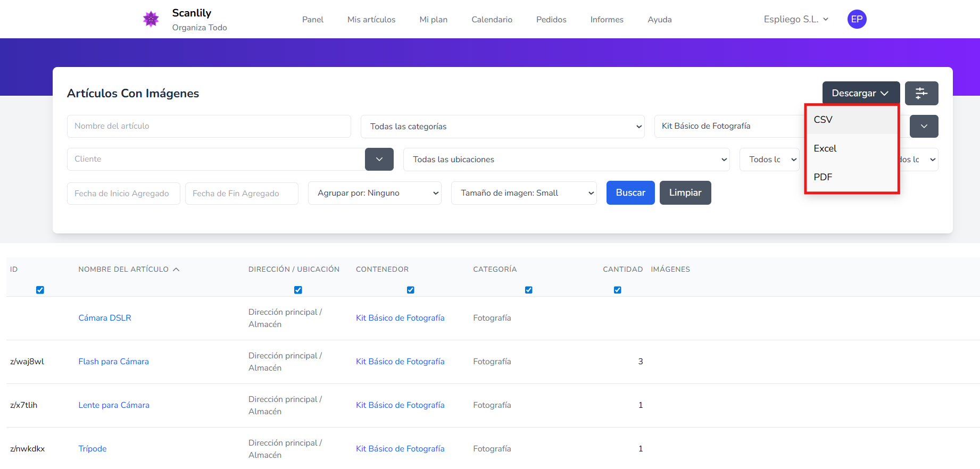
Task: Open the Tamaño de imagen dropdown
Action: point(524,193)
